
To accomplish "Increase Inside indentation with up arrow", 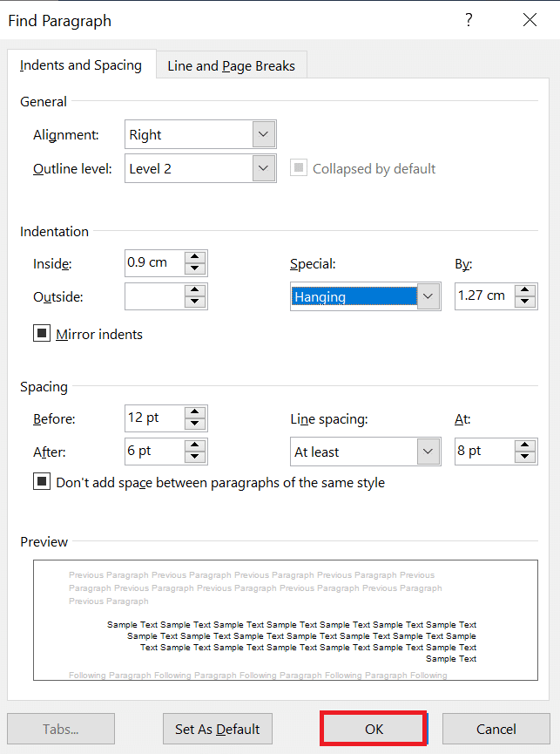I will (x=195, y=257).
